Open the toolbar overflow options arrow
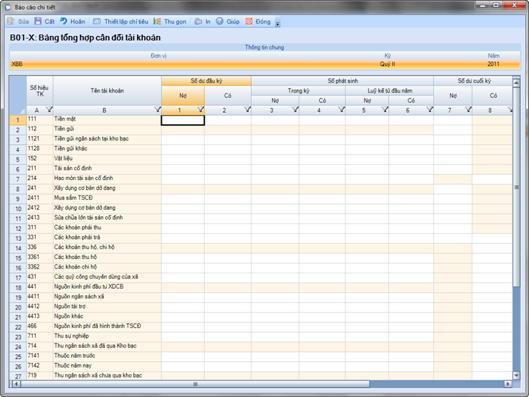Image resolution: width=529 pixels, height=397 pixels. tap(278, 23)
